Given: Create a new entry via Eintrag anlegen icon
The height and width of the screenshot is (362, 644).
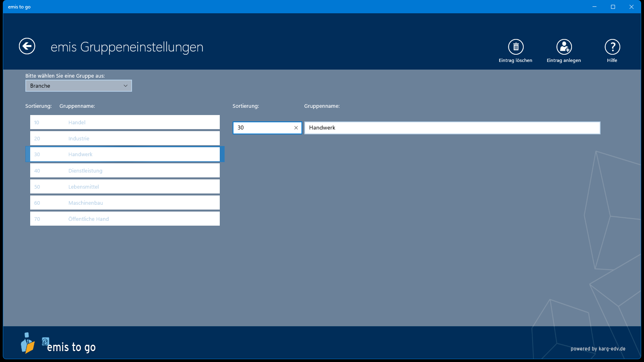Looking at the screenshot, I should pos(564,47).
